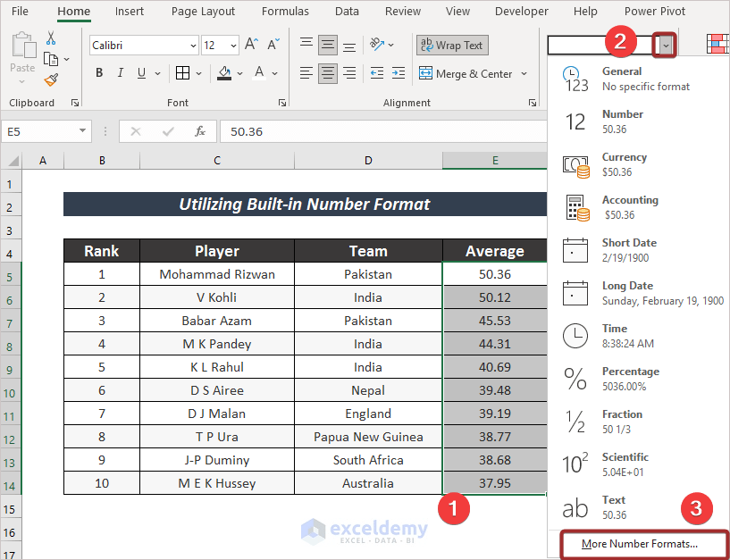730x560 pixels.
Task: Open the font size dropdown
Action: (x=232, y=45)
